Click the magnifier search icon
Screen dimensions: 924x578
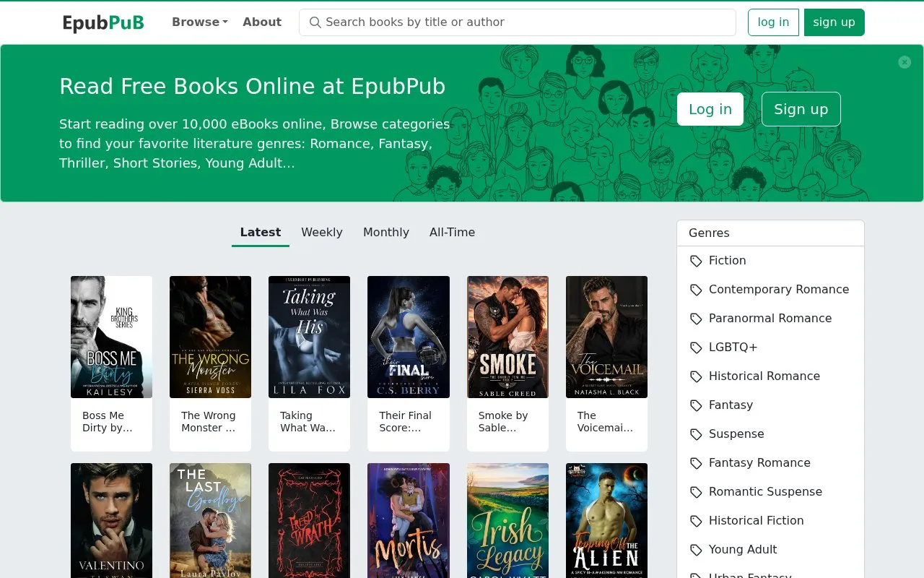pos(315,22)
